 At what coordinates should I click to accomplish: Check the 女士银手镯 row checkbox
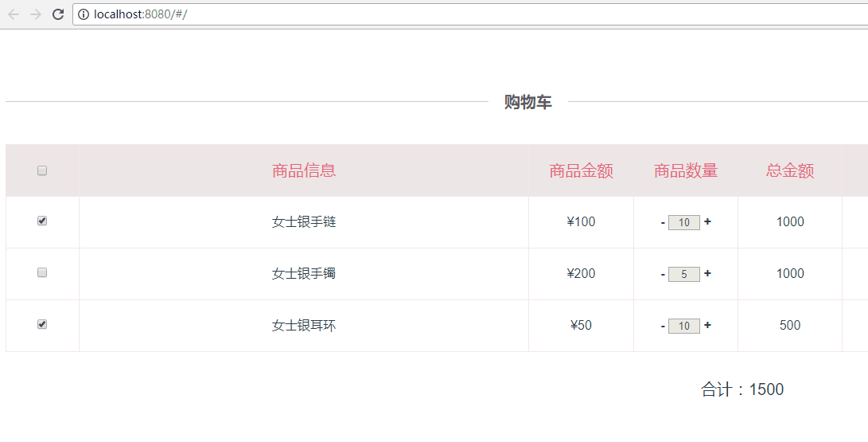42,272
